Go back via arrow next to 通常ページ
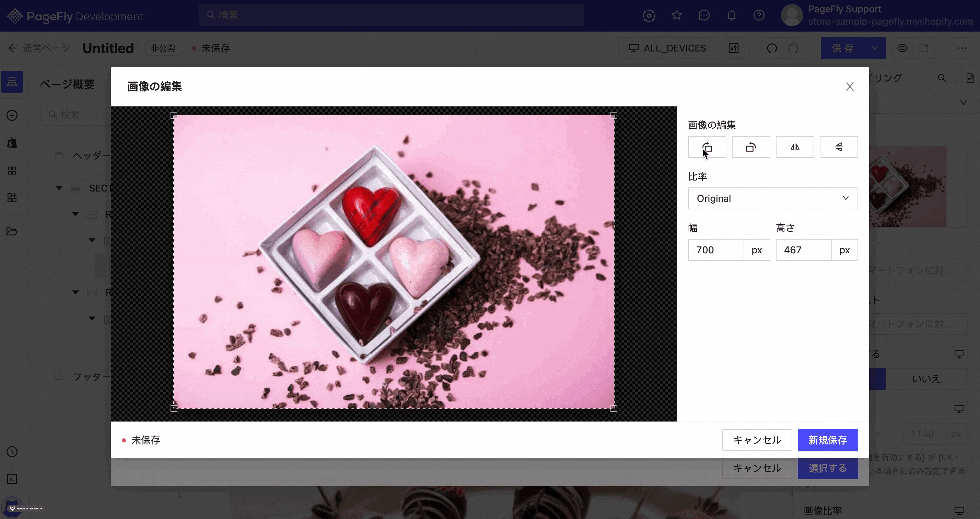This screenshot has height=519, width=980. [12, 48]
